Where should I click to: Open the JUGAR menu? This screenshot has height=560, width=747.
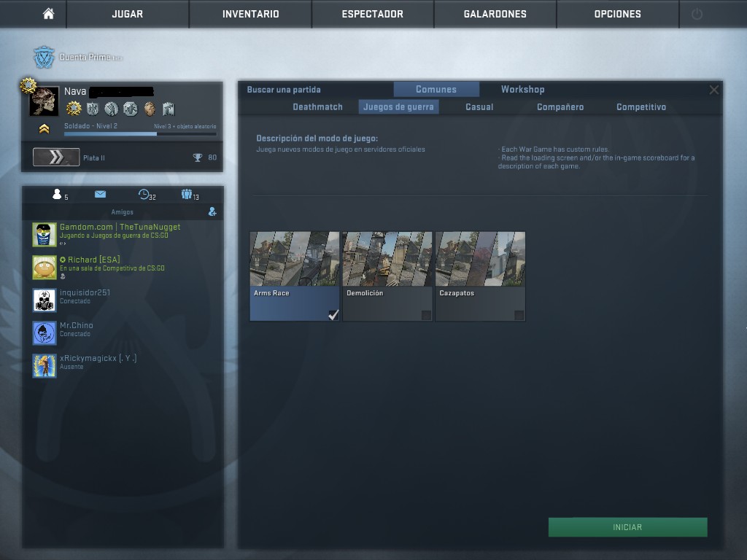click(127, 14)
